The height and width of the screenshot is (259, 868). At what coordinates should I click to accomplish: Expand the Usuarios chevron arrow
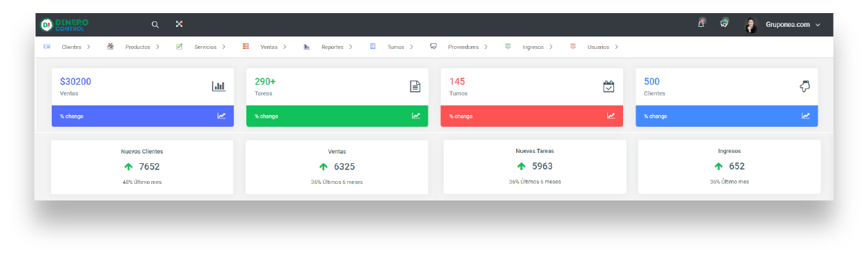pos(616,47)
